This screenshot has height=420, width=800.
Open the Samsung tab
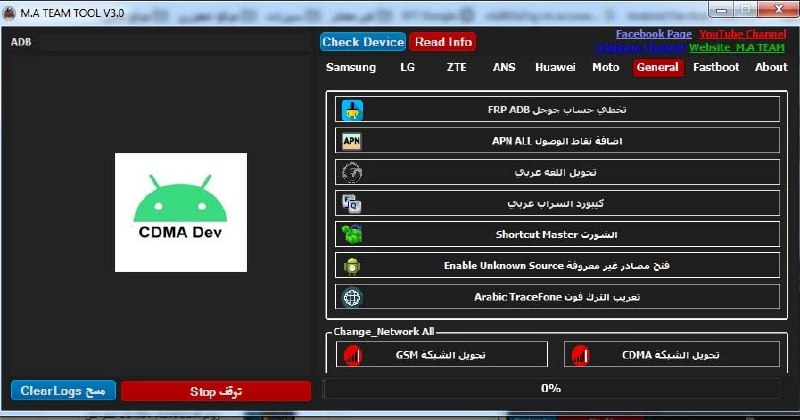point(351,67)
